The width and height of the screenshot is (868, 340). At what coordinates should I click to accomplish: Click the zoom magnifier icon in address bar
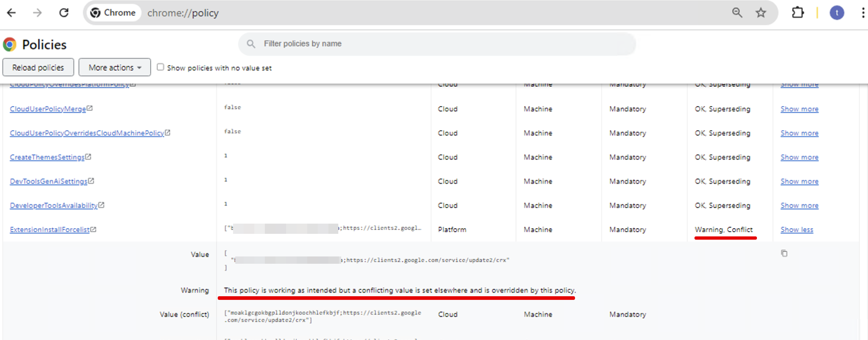pos(737,13)
